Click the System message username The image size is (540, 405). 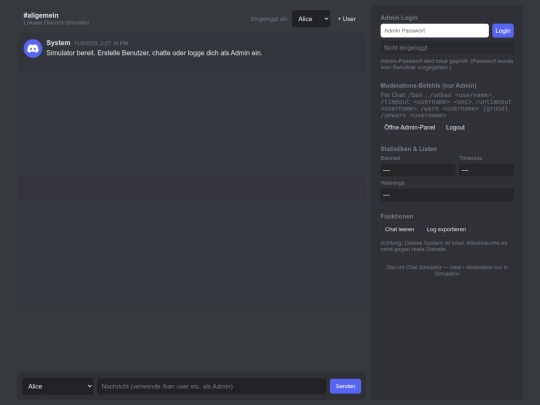(x=58, y=43)
